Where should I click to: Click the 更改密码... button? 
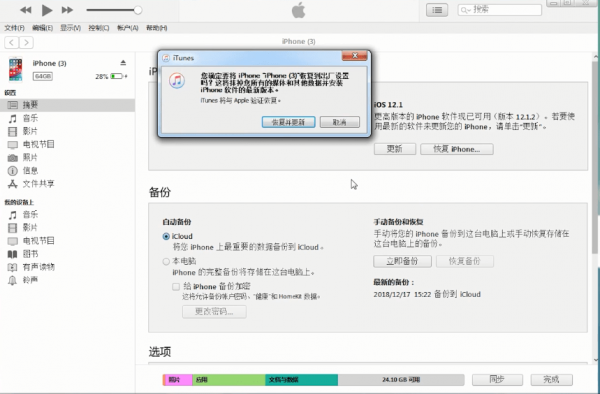point(214,312)
